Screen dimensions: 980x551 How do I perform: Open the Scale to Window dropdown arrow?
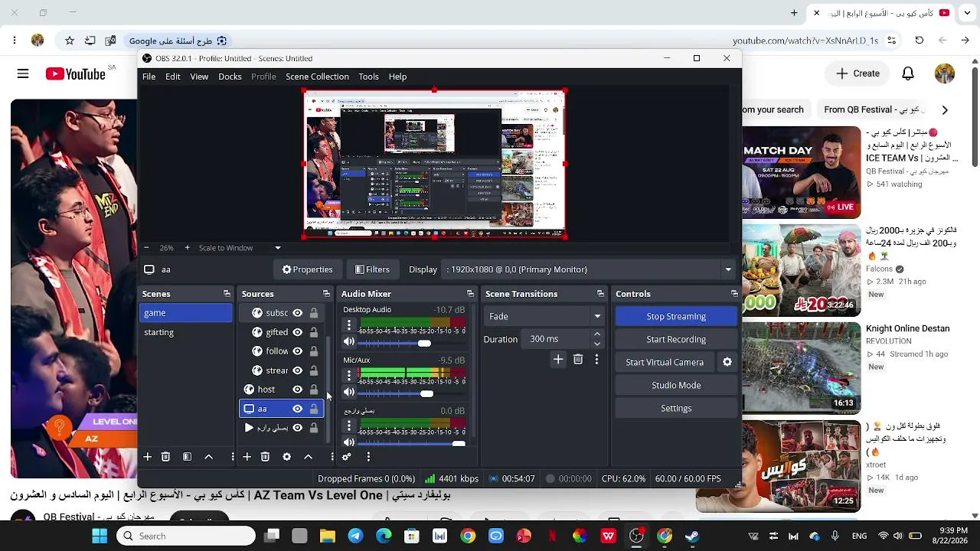pyautogui.click(x=278, y=248)
